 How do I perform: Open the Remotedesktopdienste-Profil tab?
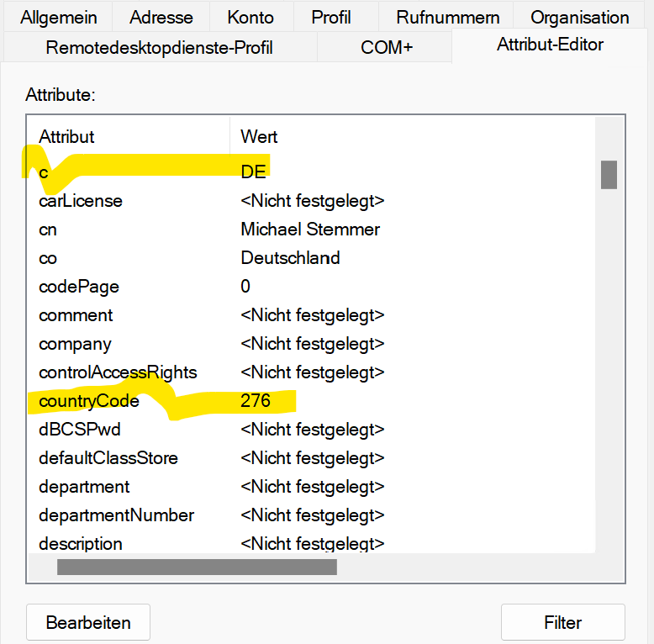coord(159,47)
